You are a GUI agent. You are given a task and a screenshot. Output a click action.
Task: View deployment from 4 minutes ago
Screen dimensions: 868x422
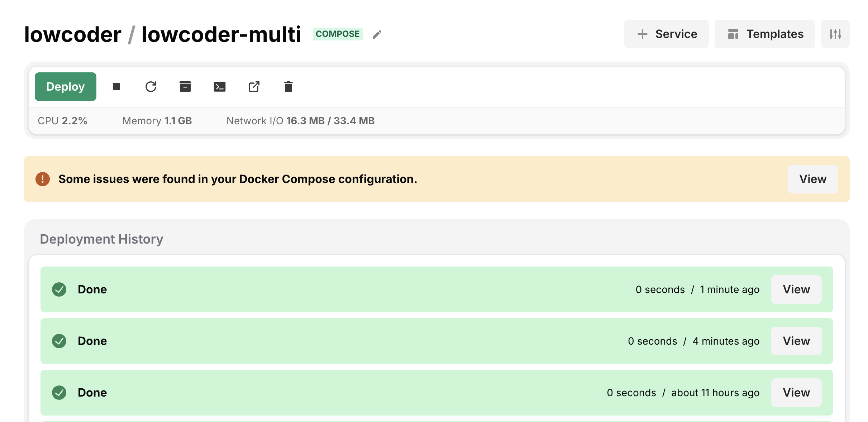(x=796, y=341)
